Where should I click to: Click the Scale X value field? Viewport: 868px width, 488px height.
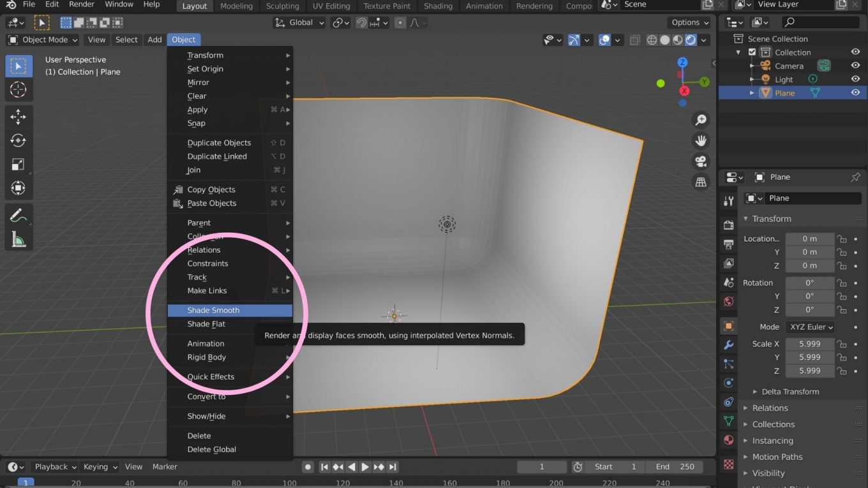tap(810, 343)
